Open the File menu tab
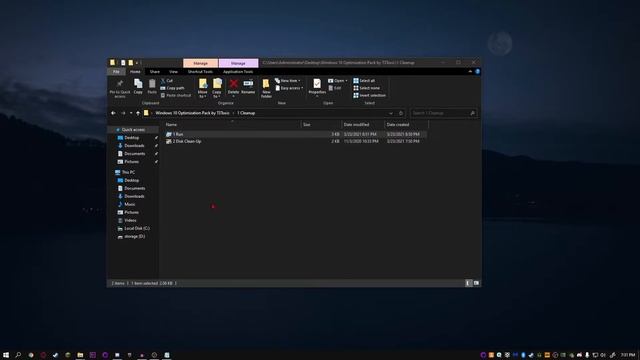 coord(116,72)
